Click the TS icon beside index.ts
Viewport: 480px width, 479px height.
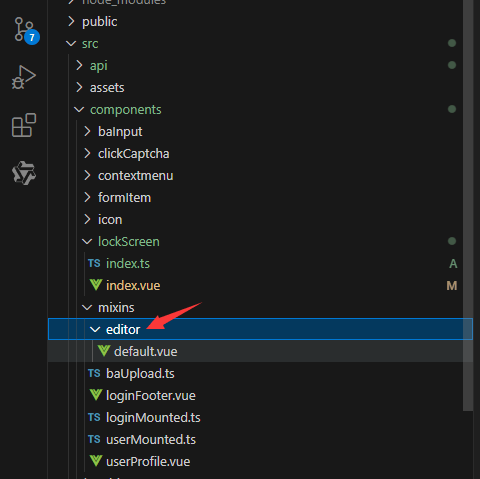pos(94,263)
